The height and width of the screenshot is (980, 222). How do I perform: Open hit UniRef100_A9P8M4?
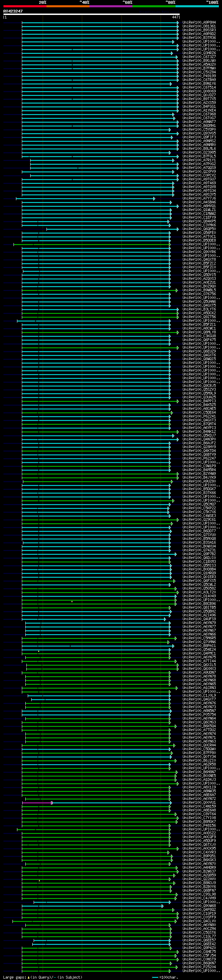pyautogui.click(x=199, y=23)
